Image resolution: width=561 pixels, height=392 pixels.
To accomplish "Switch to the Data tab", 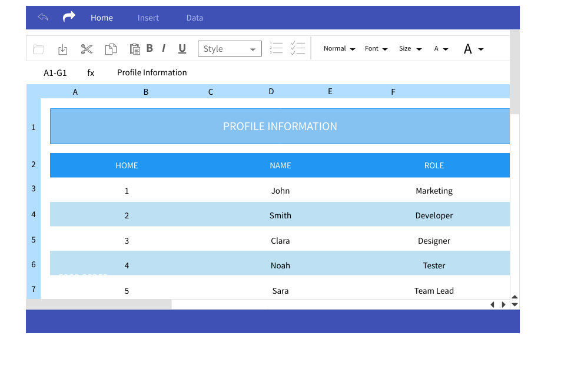I will coord(194,18).
